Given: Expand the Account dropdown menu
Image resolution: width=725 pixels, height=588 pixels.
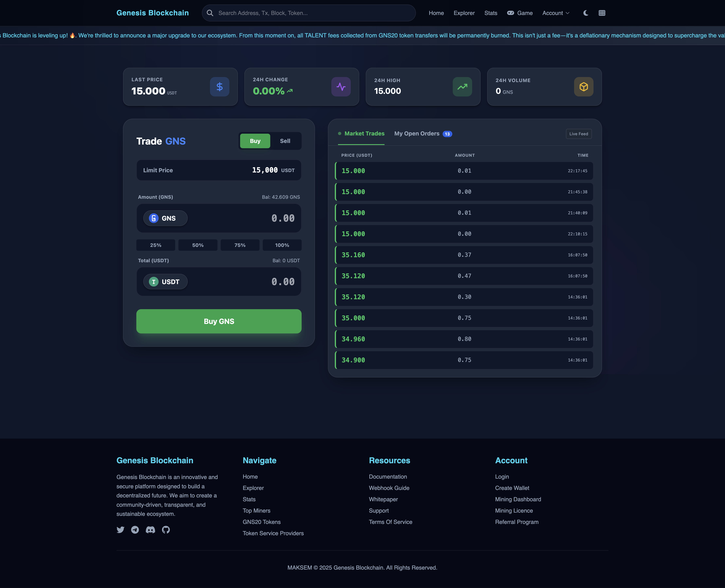Looking at the screenshot, I should coord(556,13).
